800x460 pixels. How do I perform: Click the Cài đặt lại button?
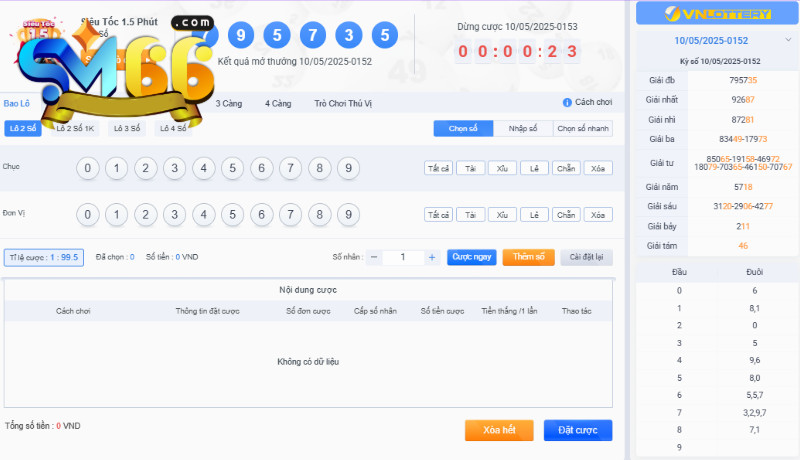[586, 257]
